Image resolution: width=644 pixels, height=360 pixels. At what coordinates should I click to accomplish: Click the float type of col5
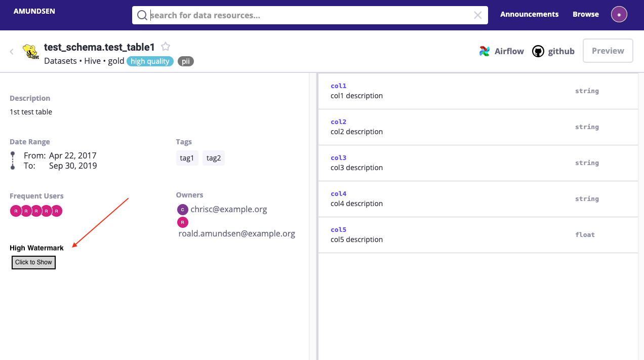tap(585, 235)
